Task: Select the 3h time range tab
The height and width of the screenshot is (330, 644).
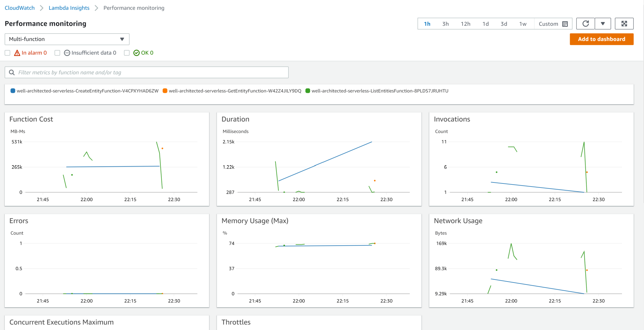Action: [445, 24]
